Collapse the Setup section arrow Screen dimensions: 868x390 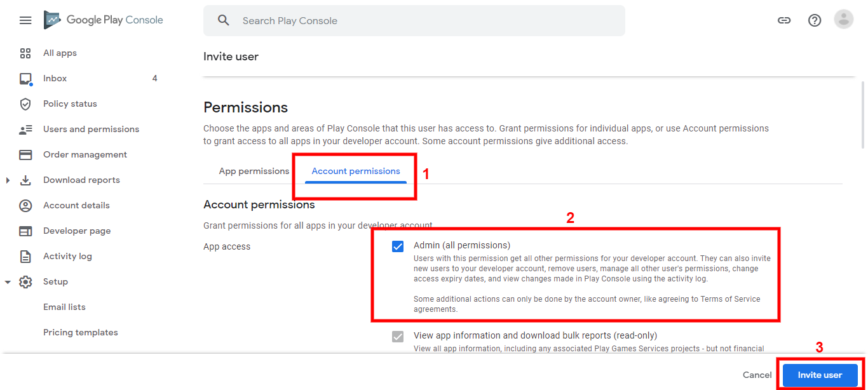pos(8,282)
